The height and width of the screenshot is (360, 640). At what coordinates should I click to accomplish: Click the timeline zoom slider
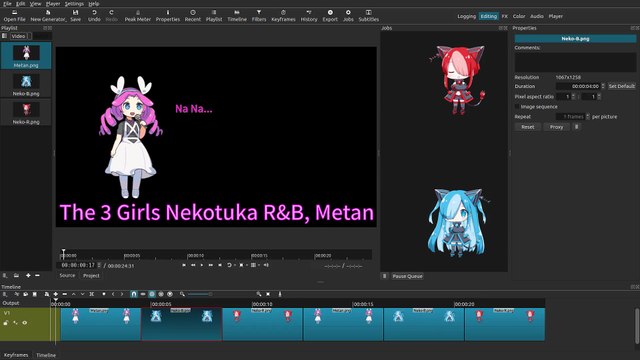point(200,294)
